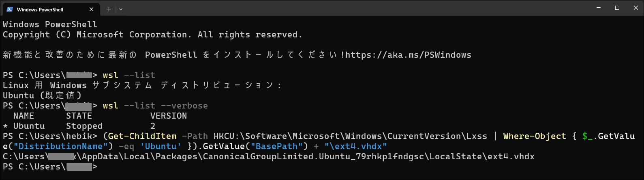Click the PowerShell icon in the tab
Screen dimensions: 644x180
pos(10,9)
